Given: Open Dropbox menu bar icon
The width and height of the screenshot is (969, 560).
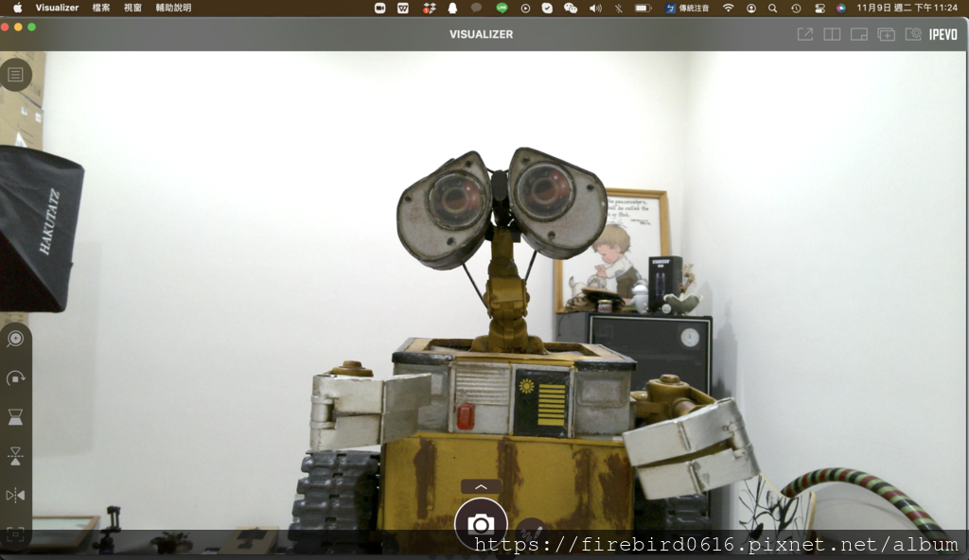Looking at the screenshot, I should coord(429,8).
